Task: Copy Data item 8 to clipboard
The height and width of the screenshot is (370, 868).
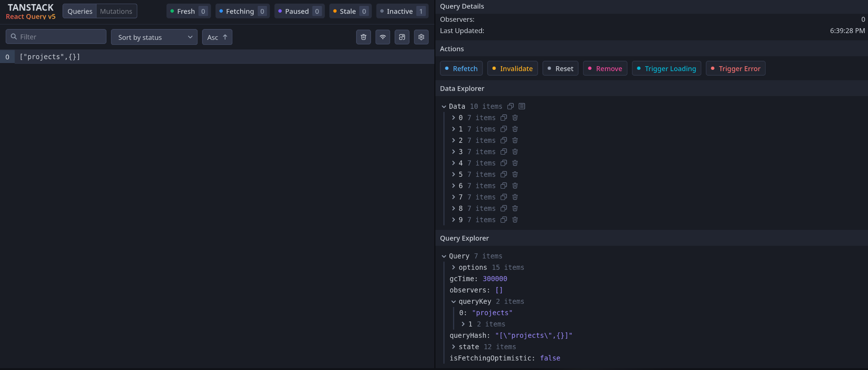Action: [x=504, y=208]
